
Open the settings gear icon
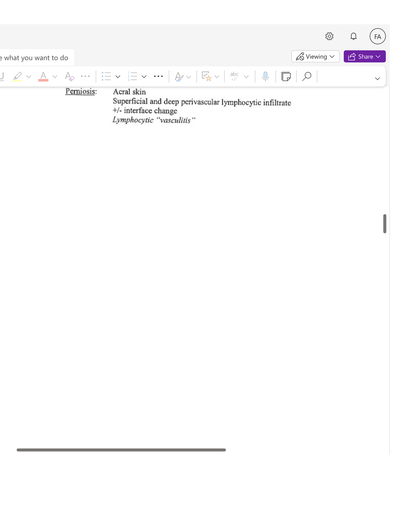pyautogui.click(x=329, y=36)
